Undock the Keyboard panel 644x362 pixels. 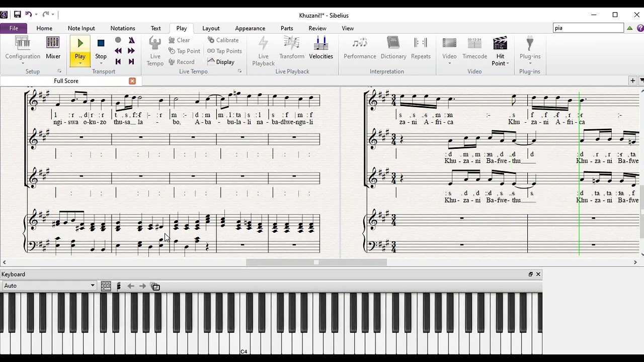(x=530, y=274)
